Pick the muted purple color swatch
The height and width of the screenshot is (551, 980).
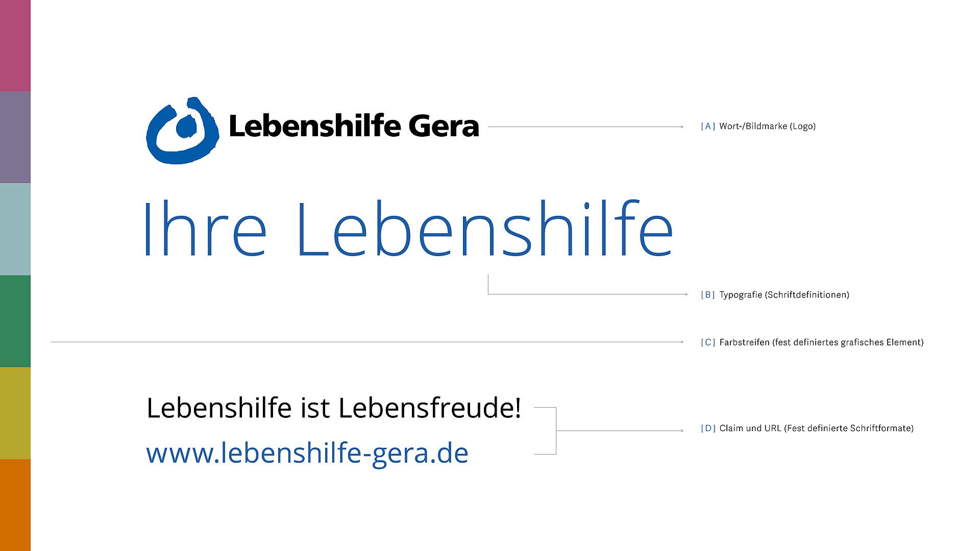[15, 138]
